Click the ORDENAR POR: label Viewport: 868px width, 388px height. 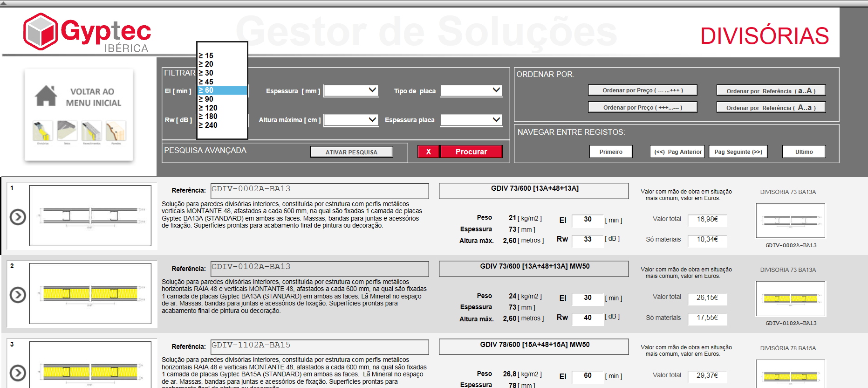point(545,74)
